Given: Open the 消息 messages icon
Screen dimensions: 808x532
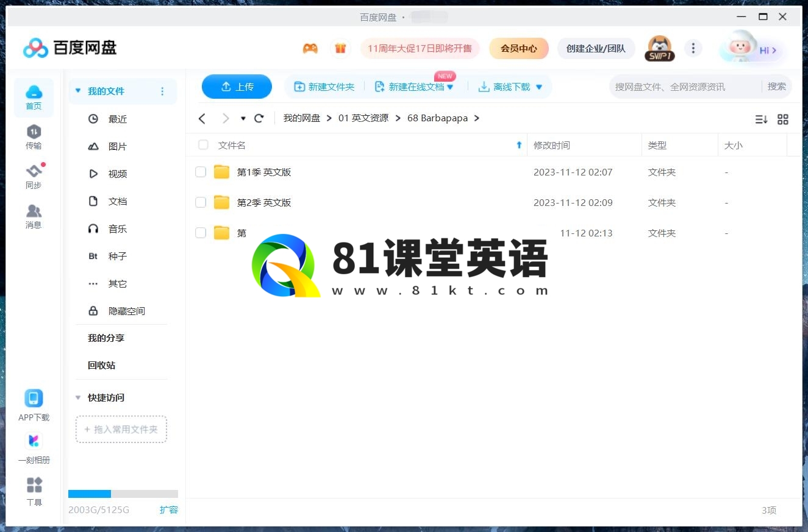Looking at the screenshot, I should pos(34,216).
